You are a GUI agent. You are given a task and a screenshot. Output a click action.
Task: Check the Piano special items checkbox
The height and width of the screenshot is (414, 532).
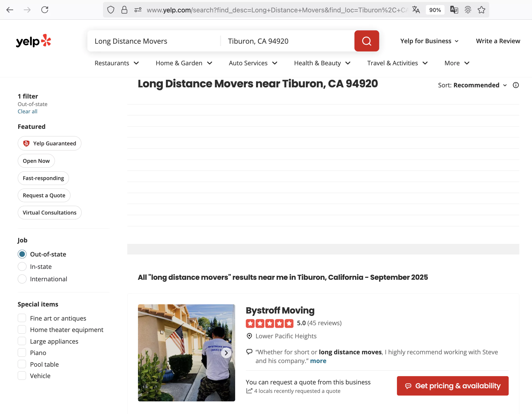[x=22, y=352]
